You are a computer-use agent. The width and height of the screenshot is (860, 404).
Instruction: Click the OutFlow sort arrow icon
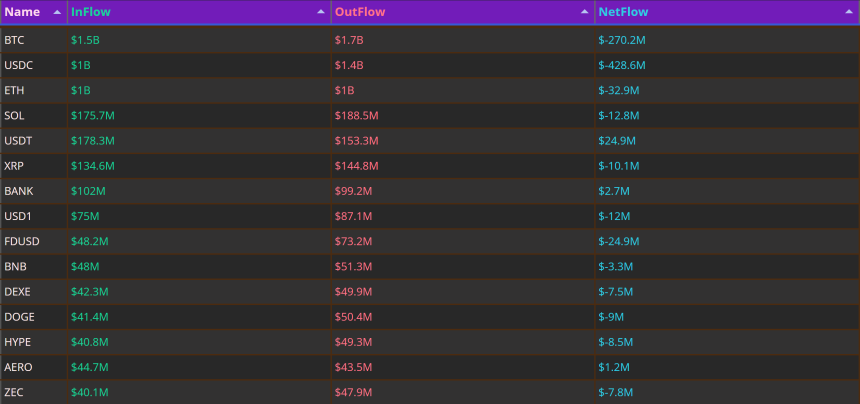pyautogui.click(x=585, y=12)
